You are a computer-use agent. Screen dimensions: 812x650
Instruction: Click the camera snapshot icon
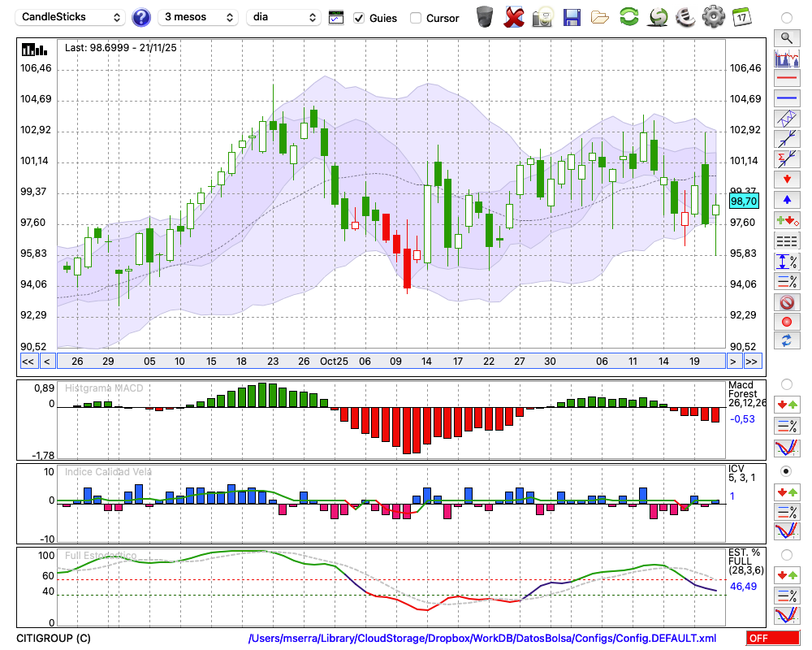pos(542,17)
